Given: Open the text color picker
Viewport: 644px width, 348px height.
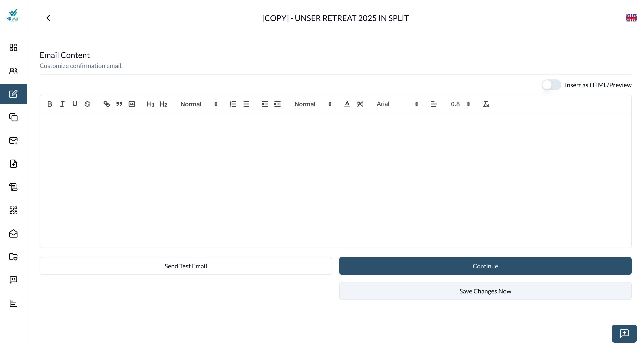Looking at the screenshot, I should click(x=347, y=104).
